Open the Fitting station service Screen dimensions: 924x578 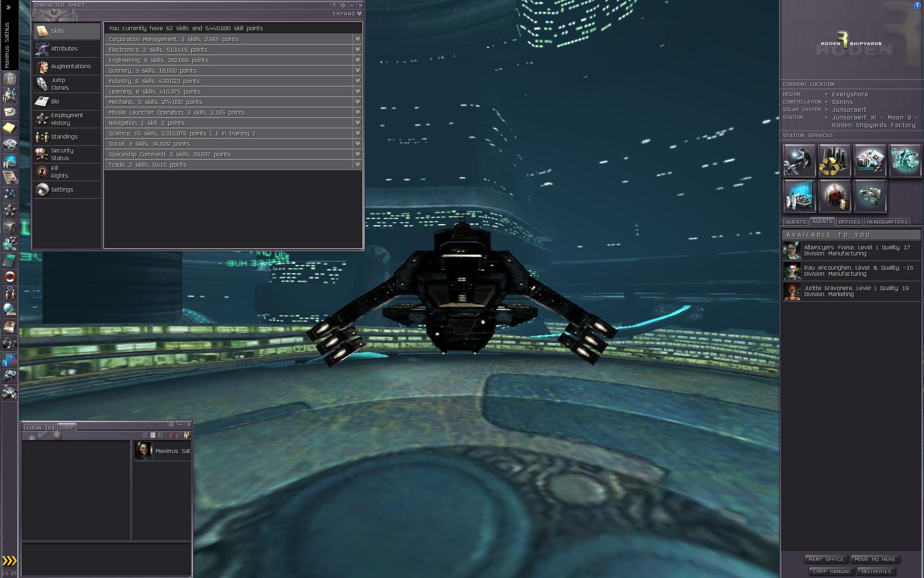(x=905, y=160)
